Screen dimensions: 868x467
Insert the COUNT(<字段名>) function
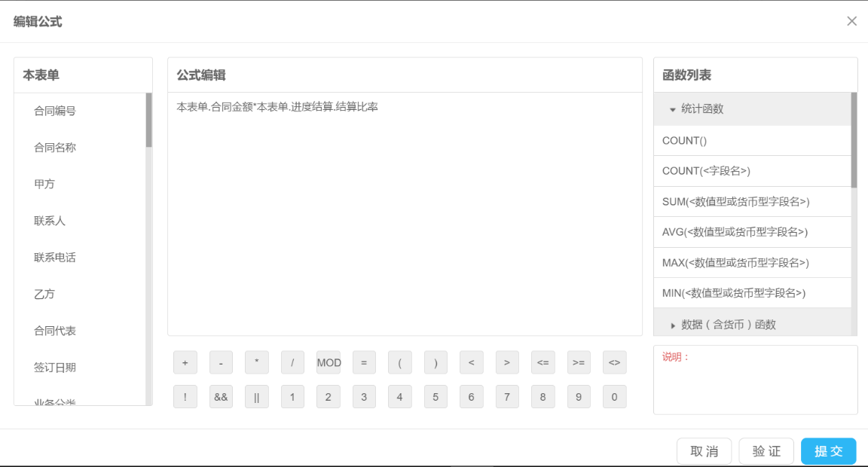706,171
